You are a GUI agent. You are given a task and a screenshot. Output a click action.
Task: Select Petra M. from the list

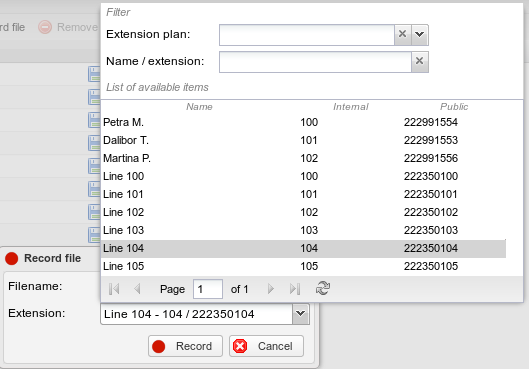click(x=303, y=122)
